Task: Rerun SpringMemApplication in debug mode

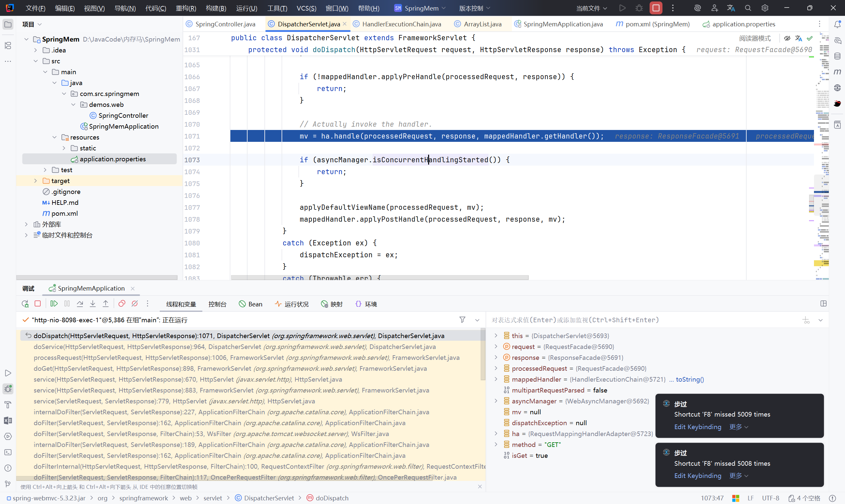Action: (x=25, y=304)
